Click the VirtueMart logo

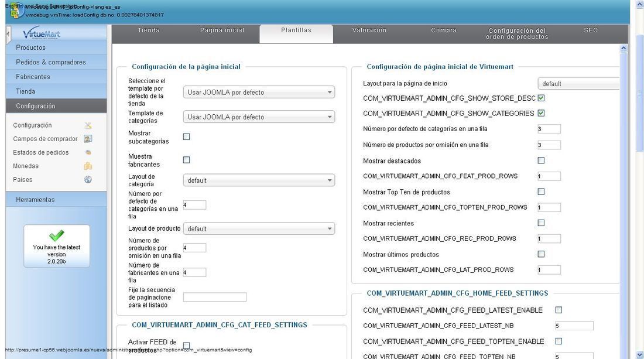[x=42, y=33]
